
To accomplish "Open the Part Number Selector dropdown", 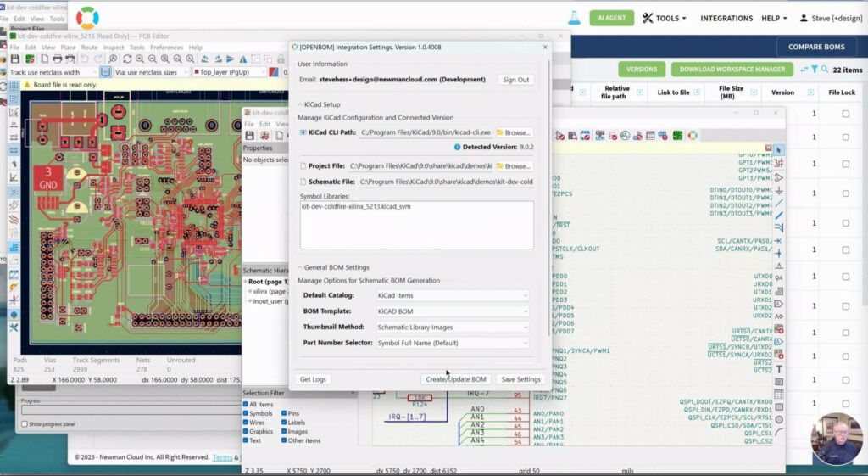I will 453,343.
